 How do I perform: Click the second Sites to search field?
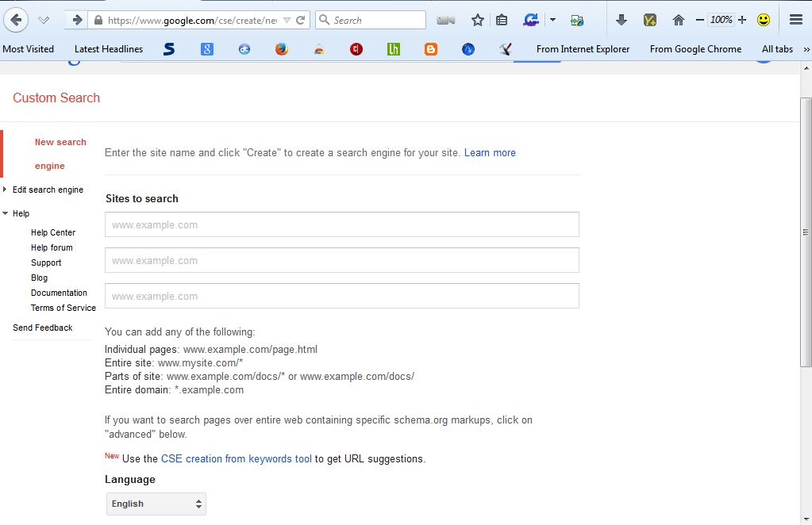(342, 260)
